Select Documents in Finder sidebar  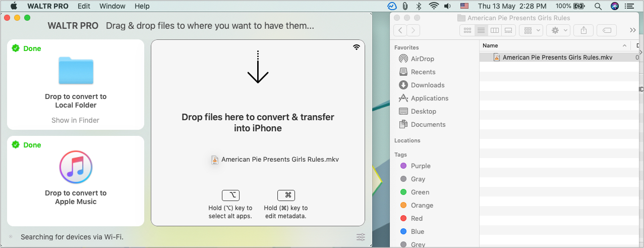click(x=428, y=124)
